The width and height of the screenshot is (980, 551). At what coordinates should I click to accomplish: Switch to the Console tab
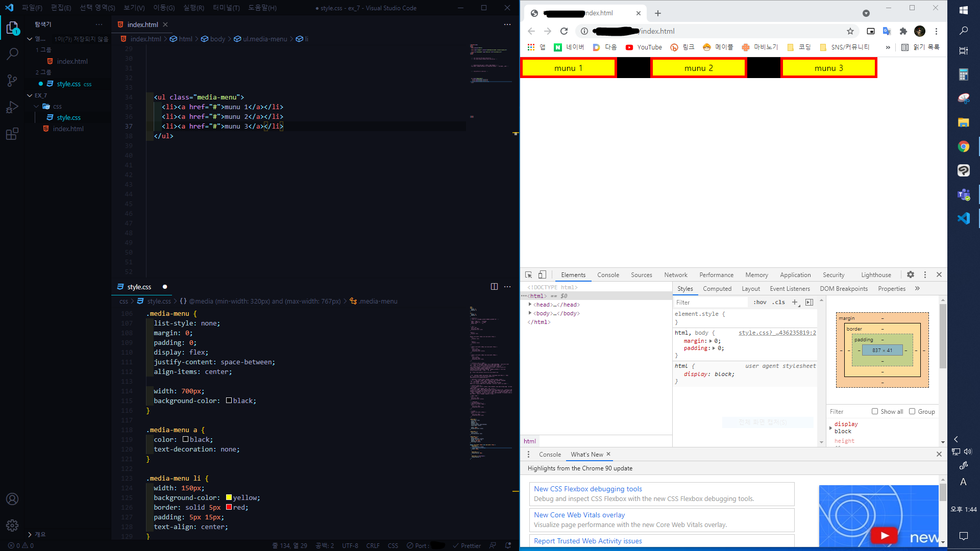click(608, 274)
